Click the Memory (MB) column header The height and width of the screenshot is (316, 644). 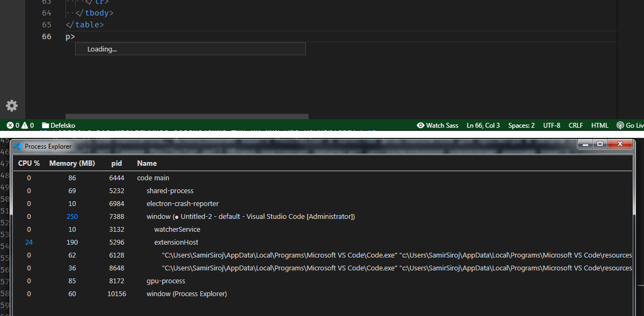click(x=72, y=163)
